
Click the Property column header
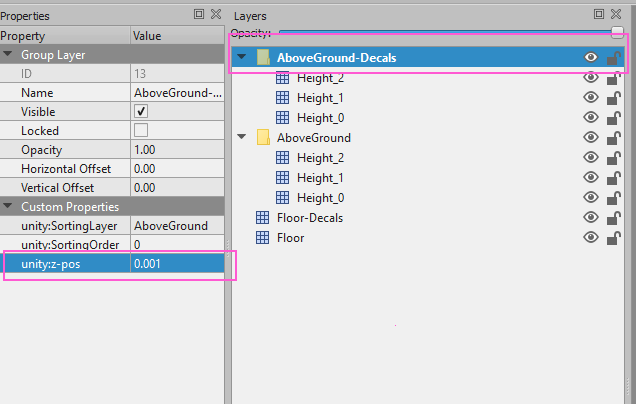[x=65, y=36]
